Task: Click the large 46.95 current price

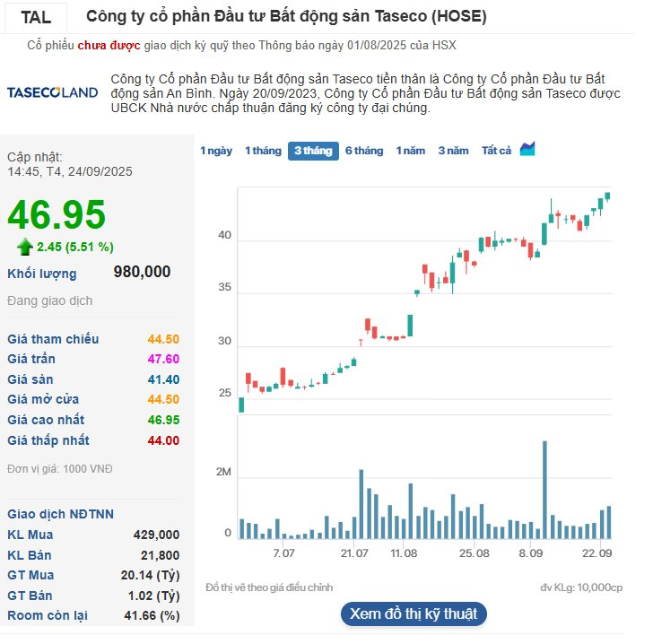Action: point(57,215)
